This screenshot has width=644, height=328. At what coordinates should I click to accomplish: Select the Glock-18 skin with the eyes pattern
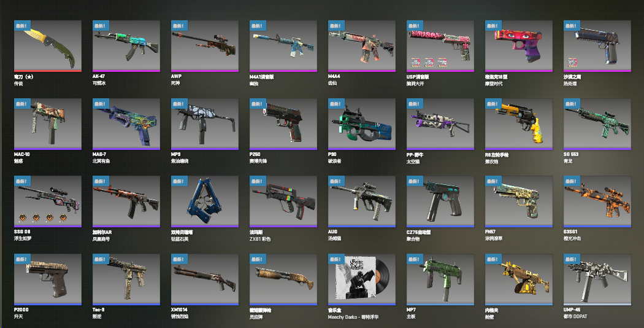518,45
